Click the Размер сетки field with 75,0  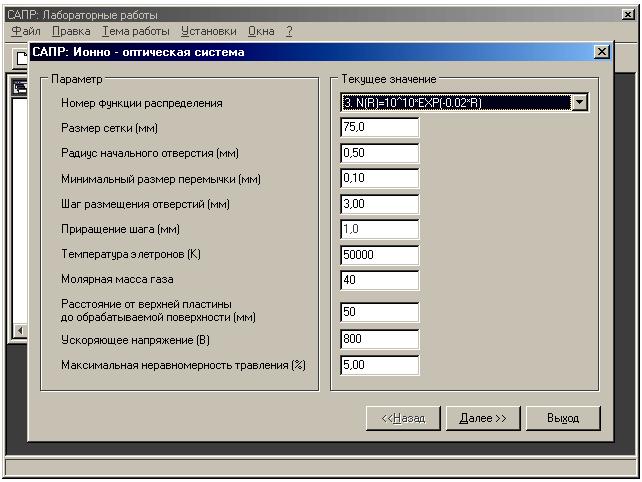(x=380, y=127)
